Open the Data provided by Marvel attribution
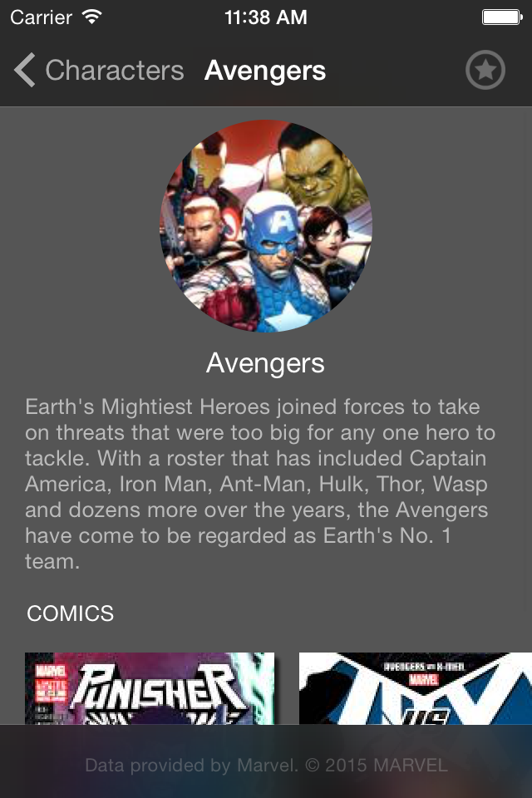532x798 pixels. (x=266, y=765)
